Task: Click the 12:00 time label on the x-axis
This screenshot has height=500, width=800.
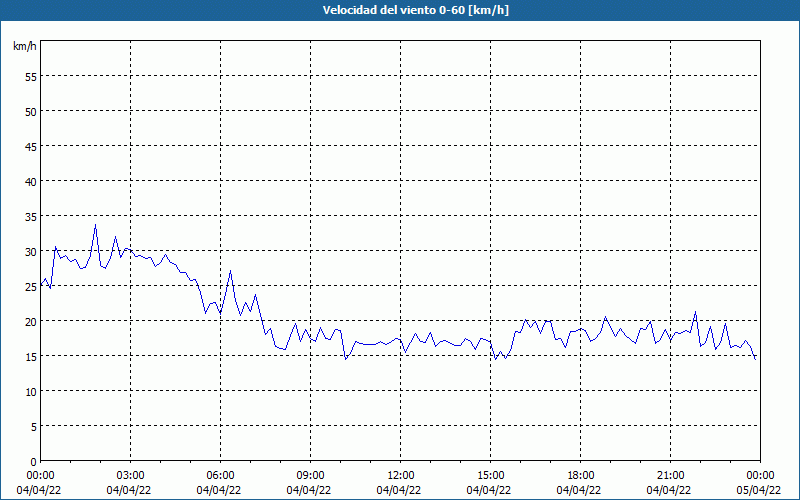Action: [x=401, y=476]
